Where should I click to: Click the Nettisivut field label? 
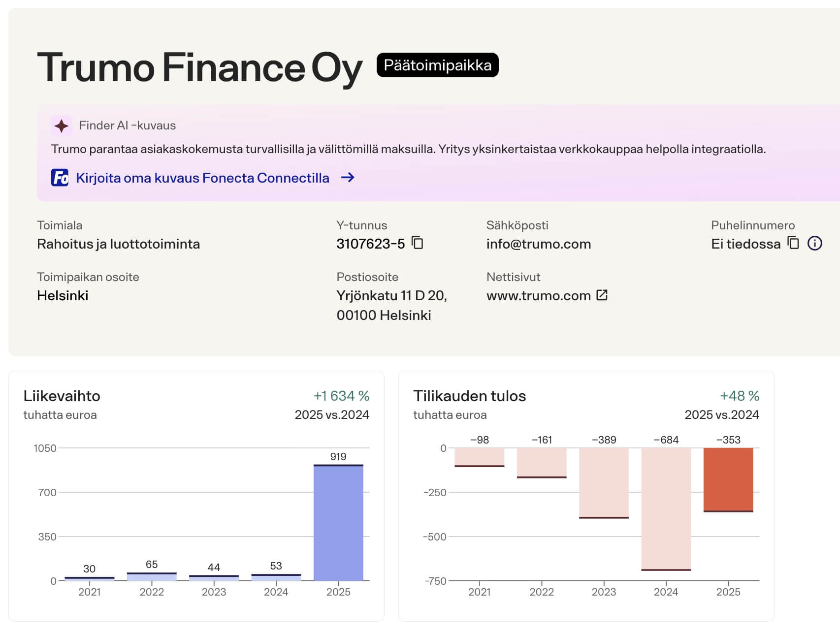(x=514, y=277)
